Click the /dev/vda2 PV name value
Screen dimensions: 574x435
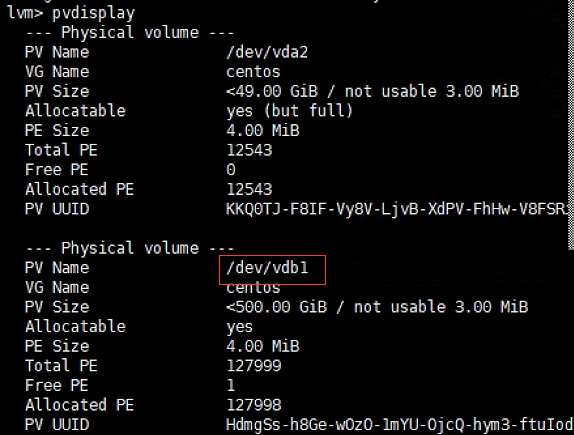(267, 52)
